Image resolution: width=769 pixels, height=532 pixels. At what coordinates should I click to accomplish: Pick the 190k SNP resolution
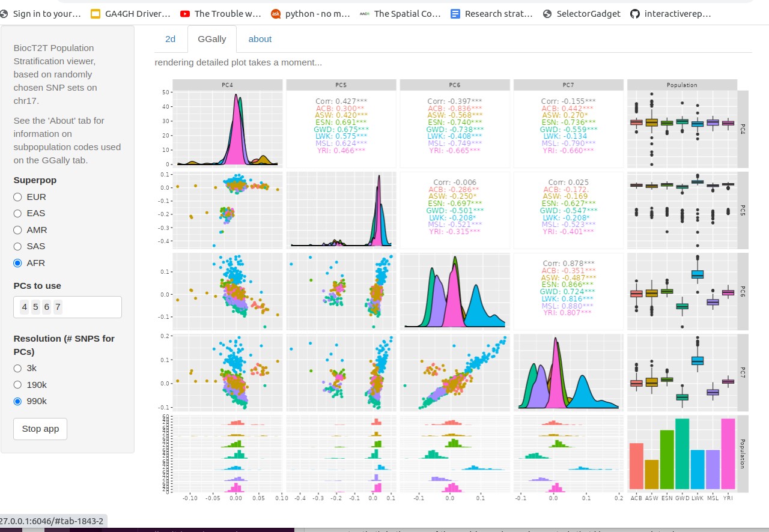coord(18,385)
